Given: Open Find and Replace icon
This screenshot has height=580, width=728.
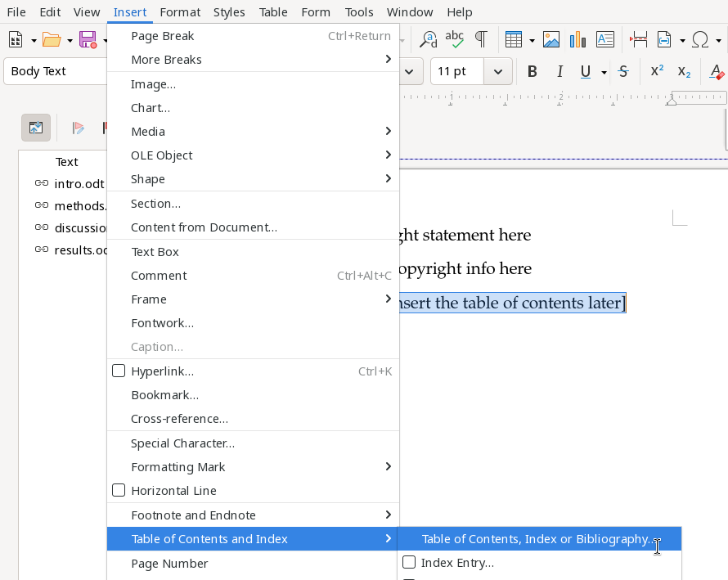Looking at the screenshot, I should (x=428, y=40).
